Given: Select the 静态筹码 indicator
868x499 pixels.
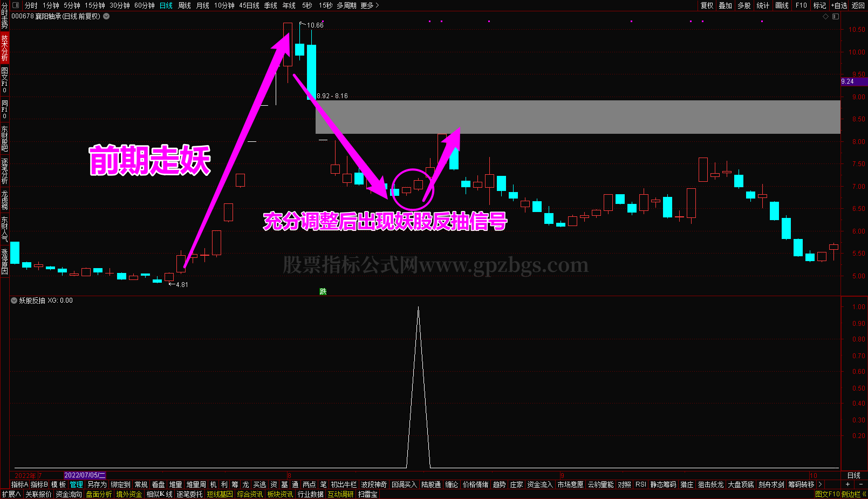Looking at the screenshot, I should point(663,484).
